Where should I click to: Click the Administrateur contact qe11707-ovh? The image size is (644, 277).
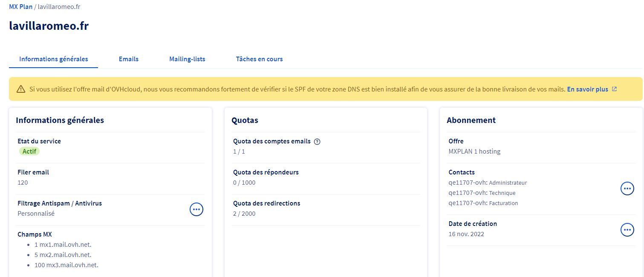(488, 183)
